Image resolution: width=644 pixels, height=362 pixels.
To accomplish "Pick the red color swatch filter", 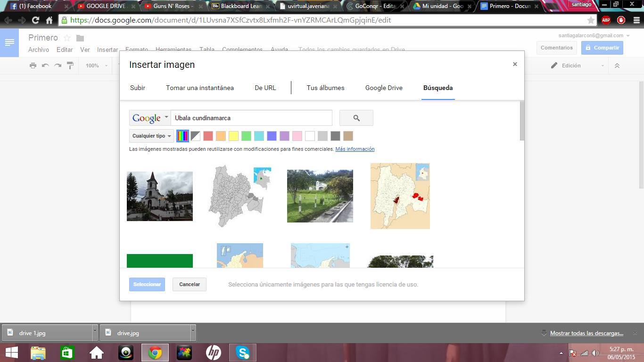I will coord(208,136).
